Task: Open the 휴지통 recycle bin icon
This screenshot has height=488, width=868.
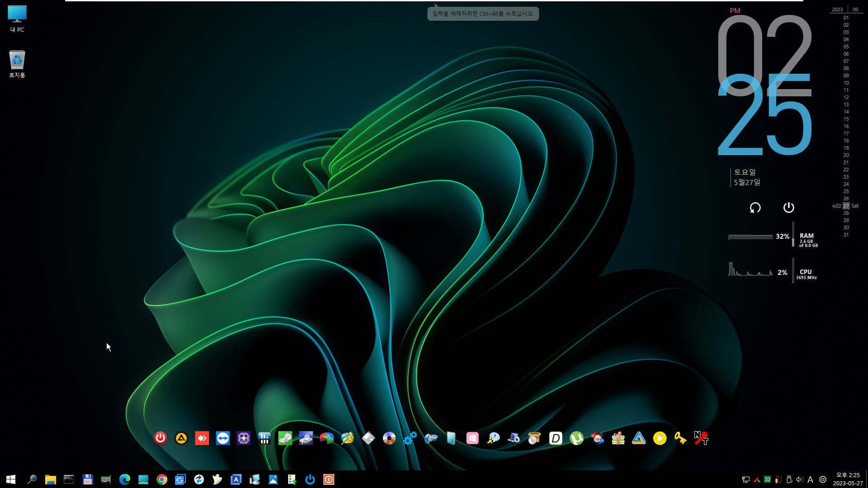Action: (x=17, y=64)
